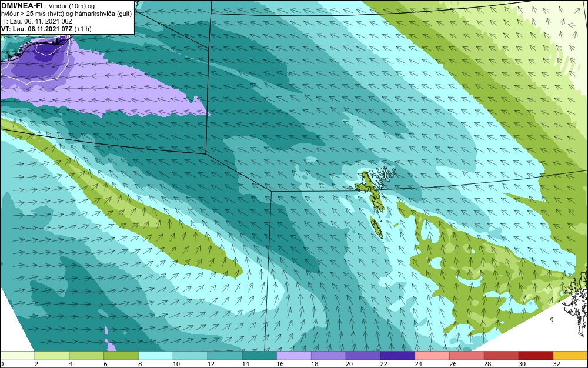Choose the 22–24 m/s dark indigo legend swatch
588x368 pixels.
pyautogui.click(x=397, y=356)
